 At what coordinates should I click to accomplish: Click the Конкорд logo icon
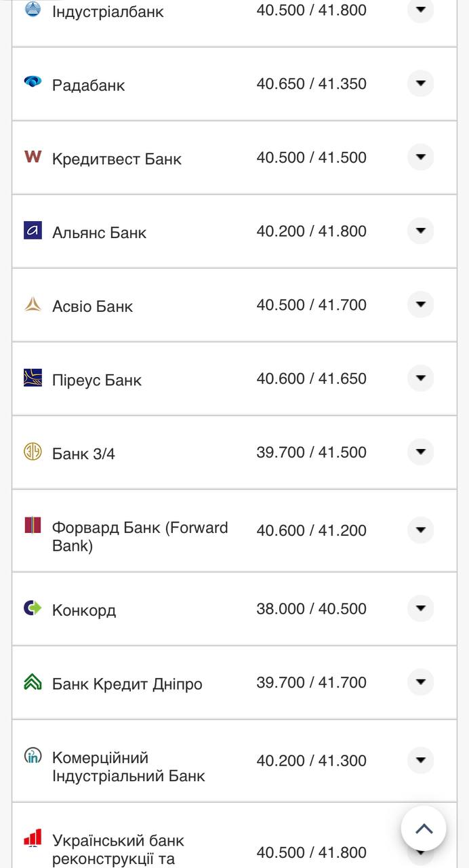(33, 608)
